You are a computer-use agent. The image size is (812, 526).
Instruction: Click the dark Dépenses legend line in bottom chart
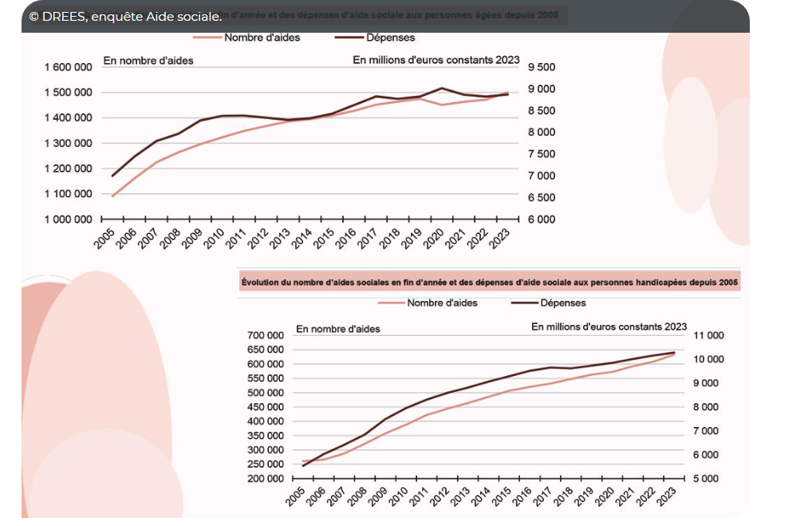(522, 303)
